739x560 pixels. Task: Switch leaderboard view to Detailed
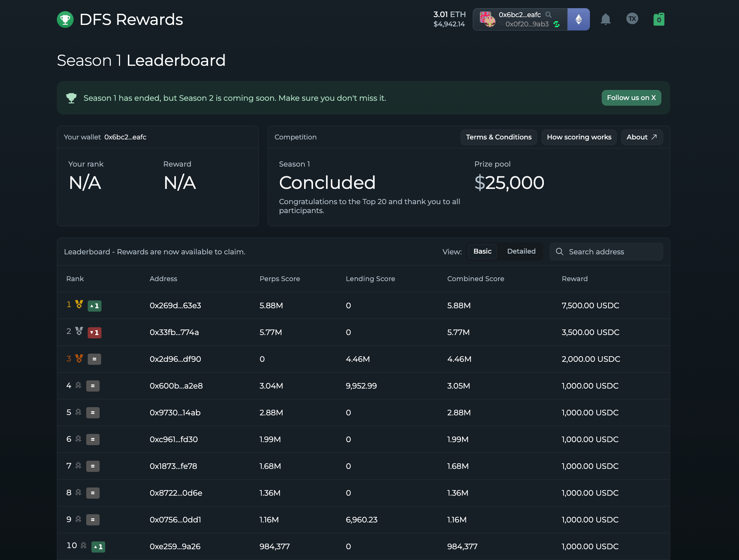coord(521,251)
